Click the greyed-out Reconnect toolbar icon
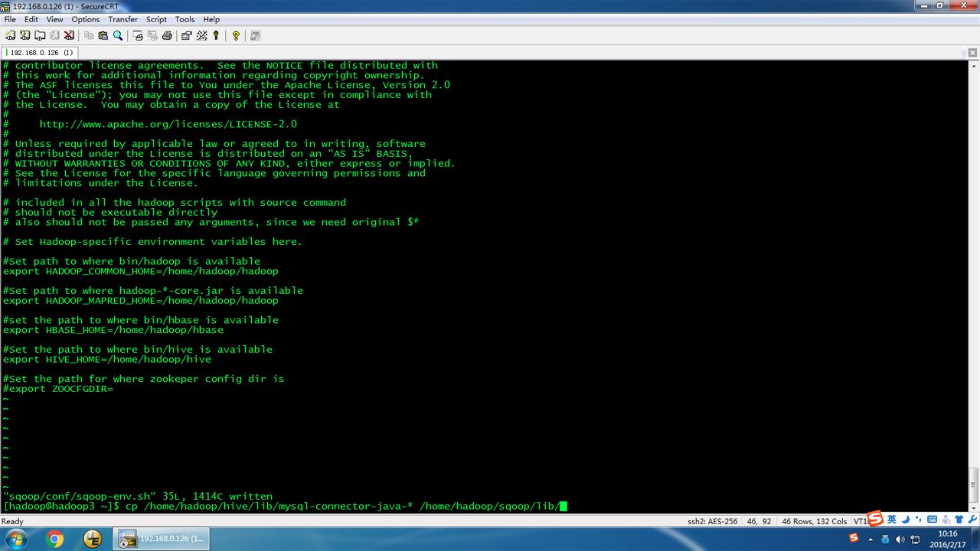 click(x=54, y=35)
